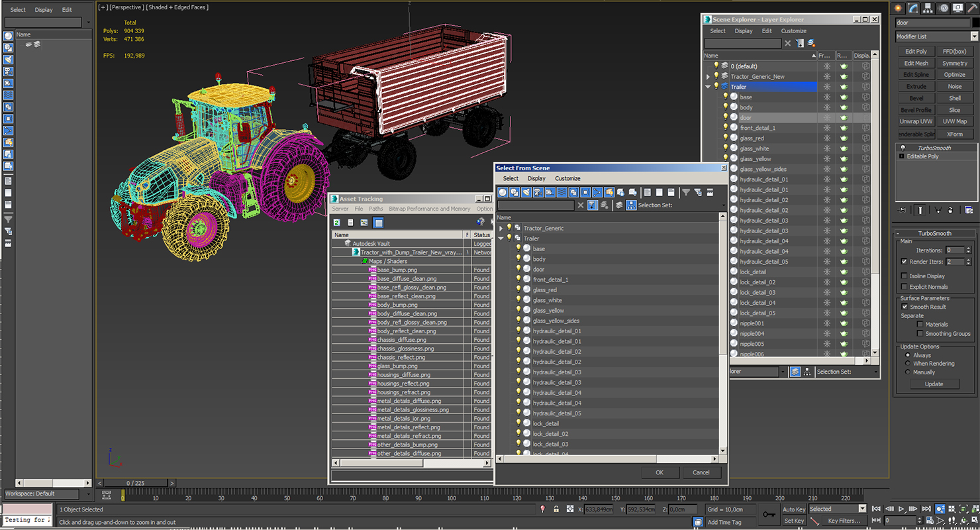Switch to sort by layer in Select From Scene
Viewport: 980px width, 530px height.
point(619,205)
